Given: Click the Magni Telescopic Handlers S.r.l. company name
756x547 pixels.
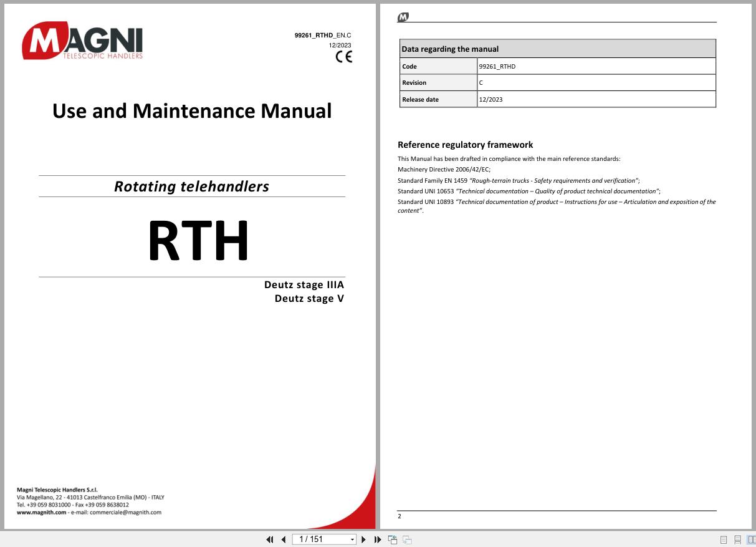Looking at the screenshot, I should 57,490.
